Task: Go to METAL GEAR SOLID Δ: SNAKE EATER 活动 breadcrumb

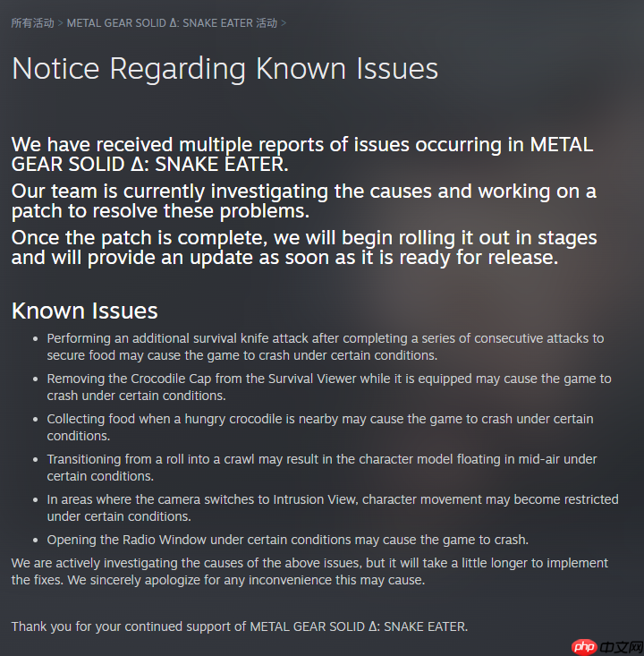Action: point(172,23)
